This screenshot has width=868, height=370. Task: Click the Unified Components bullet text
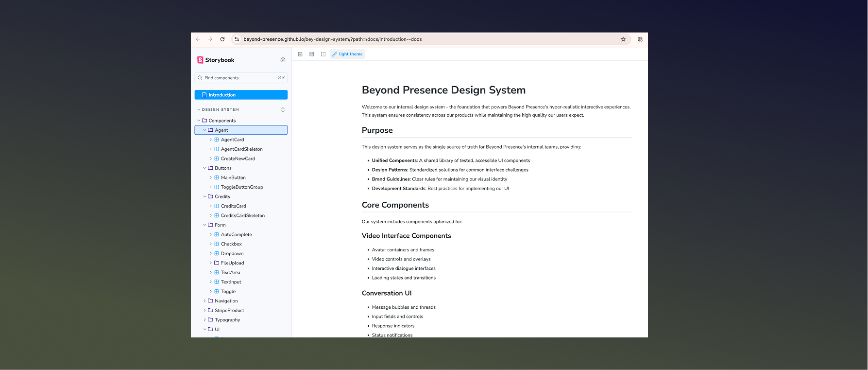(451, 160)
